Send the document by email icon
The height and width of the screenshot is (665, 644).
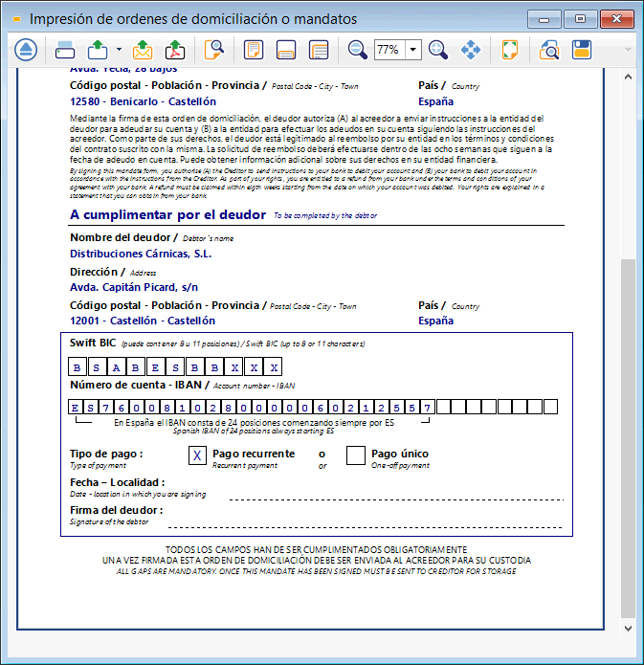click(143, 50)
